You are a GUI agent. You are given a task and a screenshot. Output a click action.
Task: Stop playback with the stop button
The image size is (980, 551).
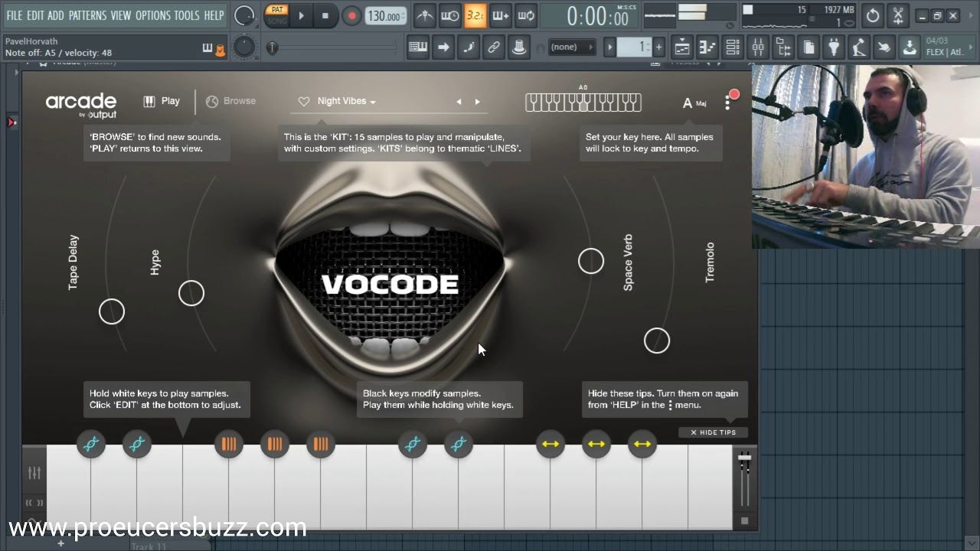325,15
